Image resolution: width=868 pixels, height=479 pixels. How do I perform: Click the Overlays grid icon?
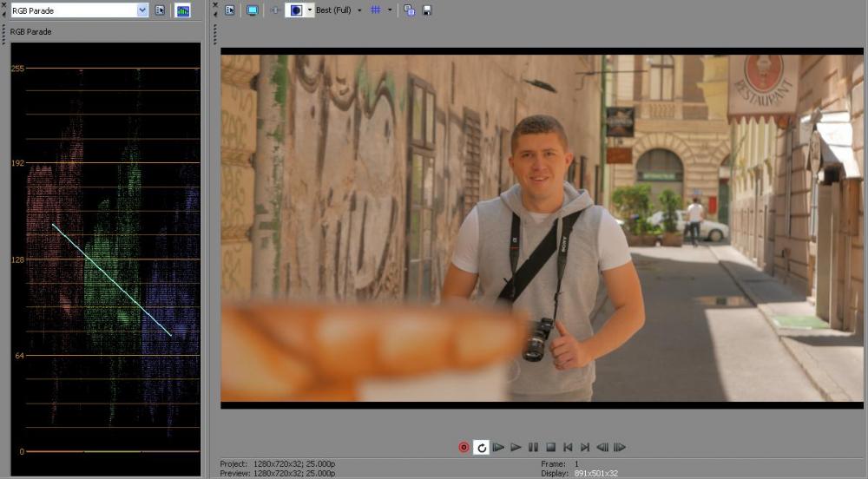point(376,10)
